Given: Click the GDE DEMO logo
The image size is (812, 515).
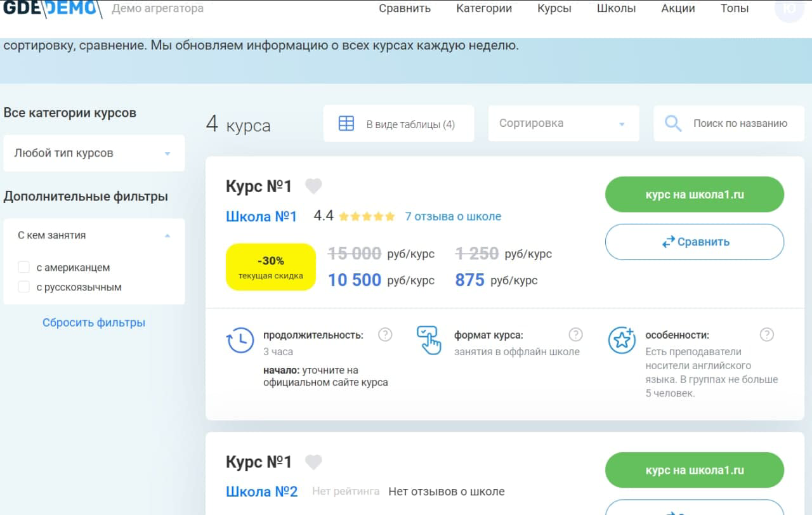Looking at the screenshot, I should pyautogui.click(x=52, y=8).
